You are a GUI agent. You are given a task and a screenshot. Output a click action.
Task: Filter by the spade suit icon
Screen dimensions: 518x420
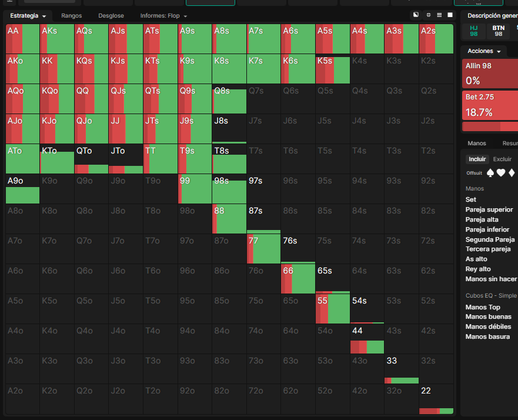coord(490,173)
